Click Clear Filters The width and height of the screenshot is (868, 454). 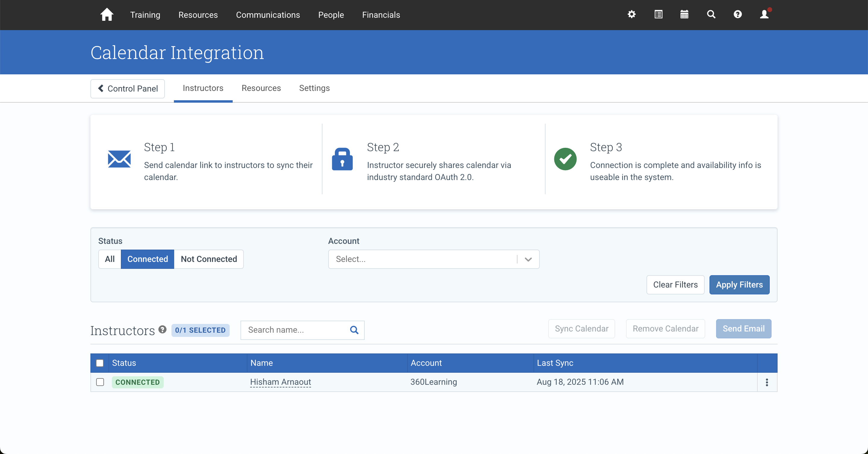(675, 285)
